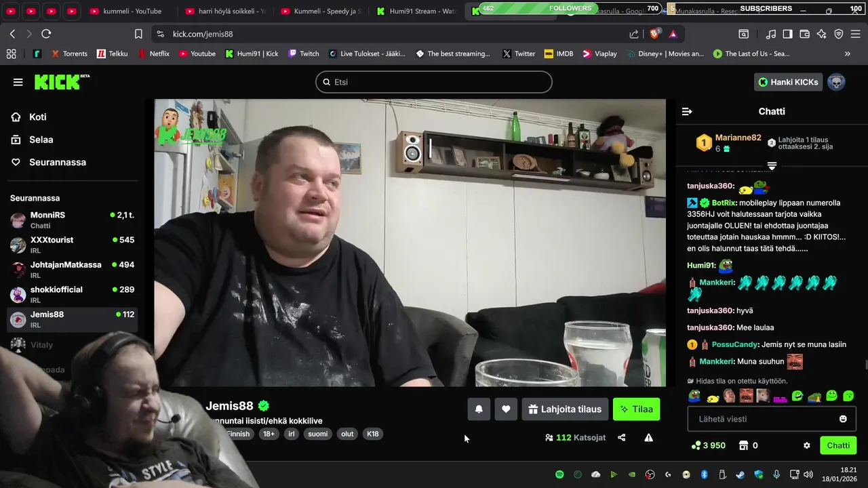Image resolution: width=868 pixels, height=488 pixels.
Task: Click Lahjoita tilaus gift button
Action: click(x=565, y=409)
